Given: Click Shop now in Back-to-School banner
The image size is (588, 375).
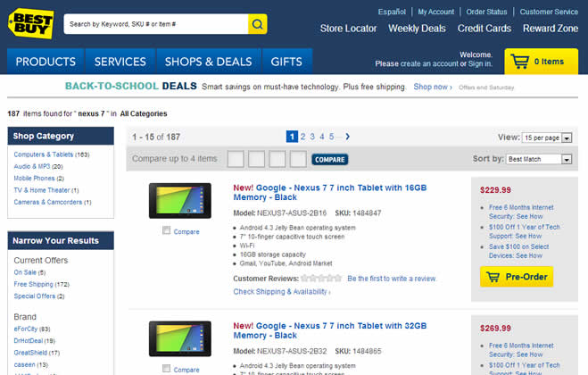Looking at the screenshot, I should (x=433, y=87).
